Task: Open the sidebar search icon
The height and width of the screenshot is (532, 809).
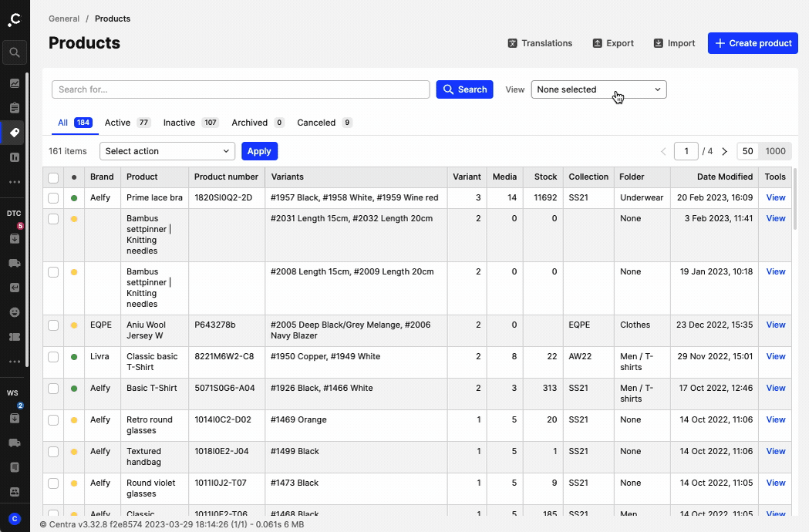Action: [15, 53]
